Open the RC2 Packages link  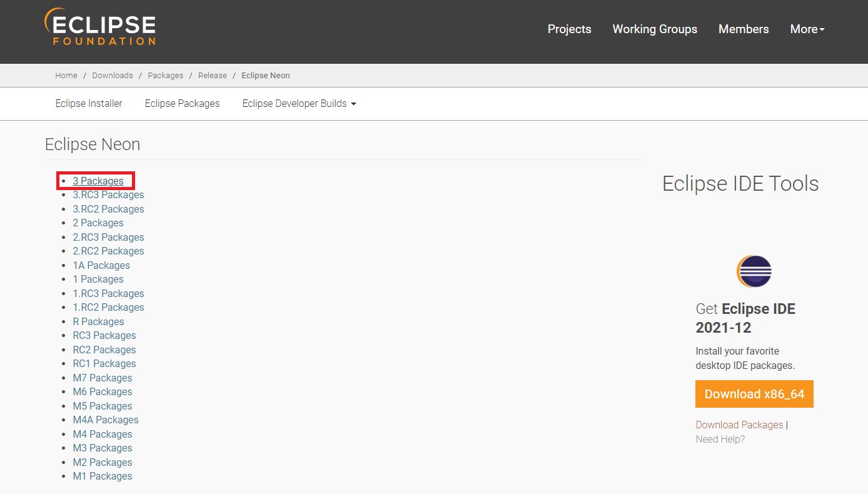click(x=104, y=350)
